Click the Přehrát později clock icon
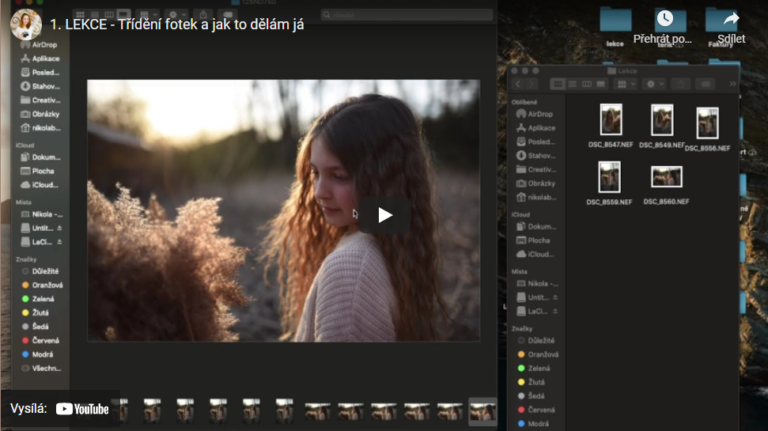The image size is (768, 431). pyautogui.click(x=665, y=19)
